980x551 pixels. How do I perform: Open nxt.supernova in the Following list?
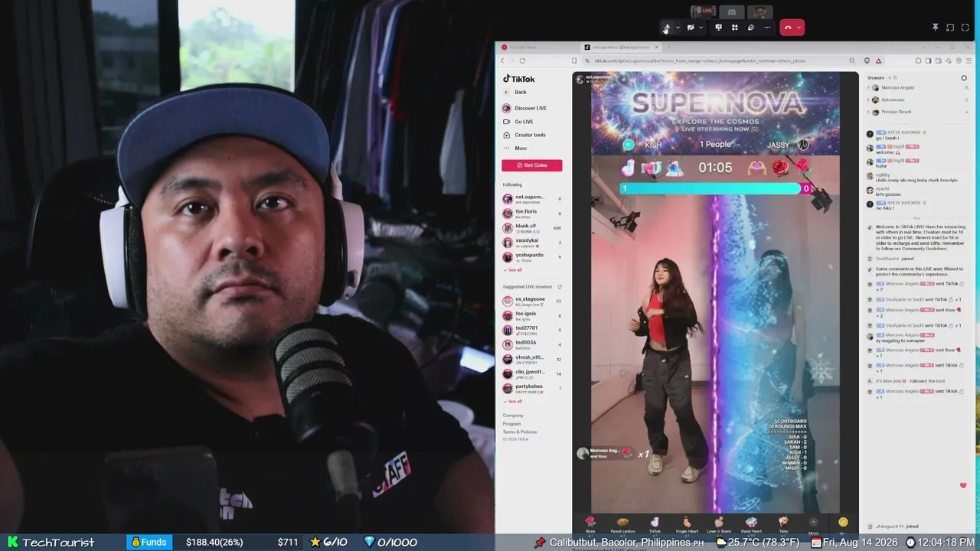pos(531,199)
